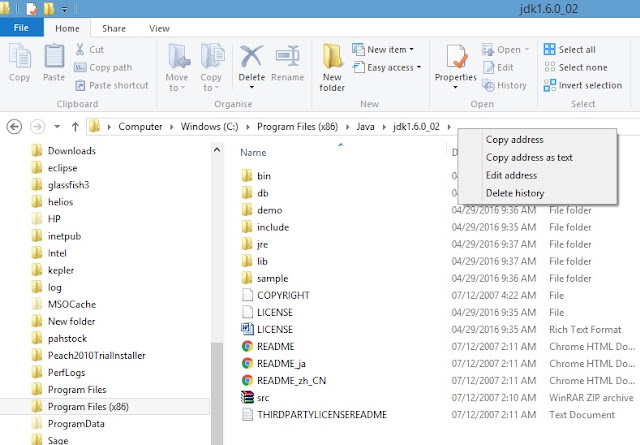Open eclipse in the navigation pane
The width and height of the screenshot is (640, 445).
click(x=62, y=168)
